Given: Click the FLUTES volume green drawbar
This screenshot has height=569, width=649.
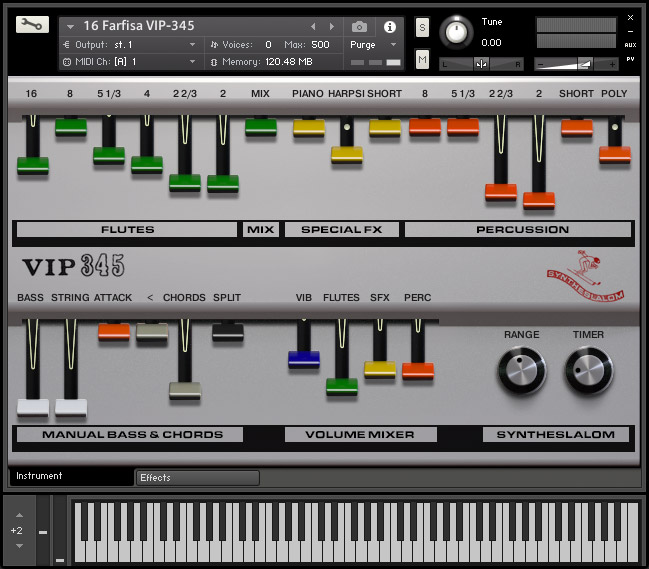Looking at the screenshot, I should 342,387.
